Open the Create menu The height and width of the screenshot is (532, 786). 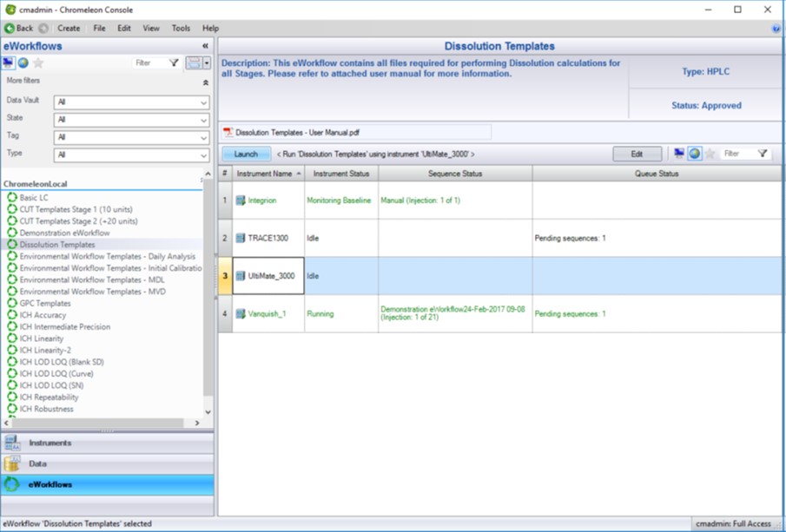coord(69,28)
